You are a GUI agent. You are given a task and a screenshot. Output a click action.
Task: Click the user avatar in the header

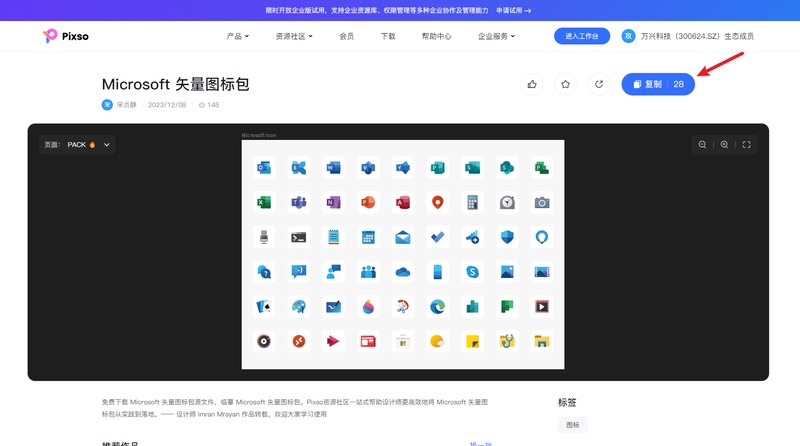(x=628, y=36)
